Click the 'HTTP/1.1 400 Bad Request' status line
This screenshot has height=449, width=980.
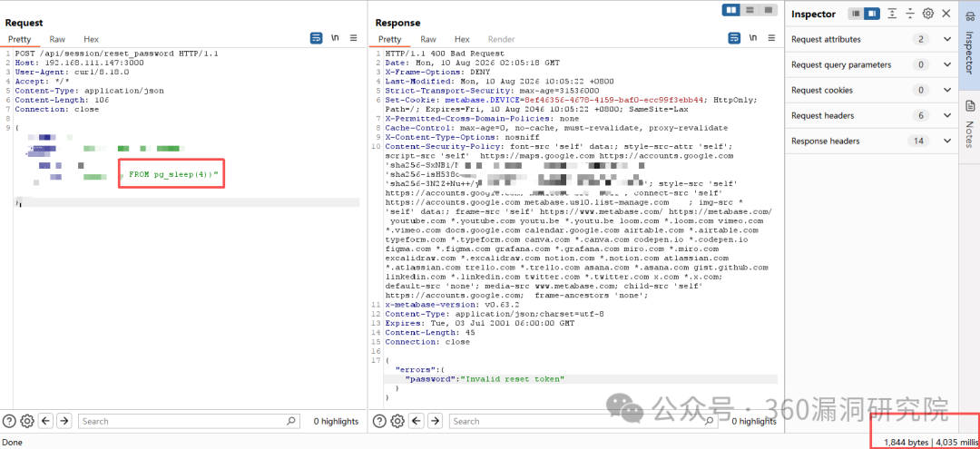(445, 54)
